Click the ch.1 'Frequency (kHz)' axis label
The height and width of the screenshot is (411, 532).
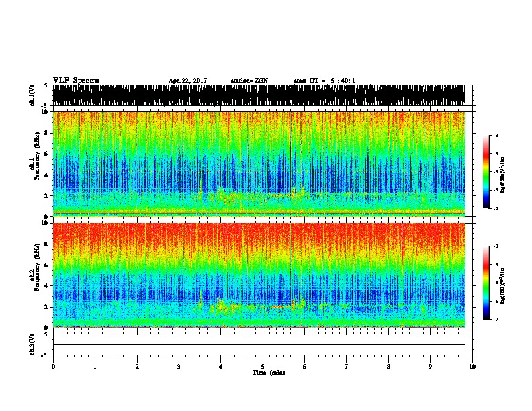coord(38,156)
